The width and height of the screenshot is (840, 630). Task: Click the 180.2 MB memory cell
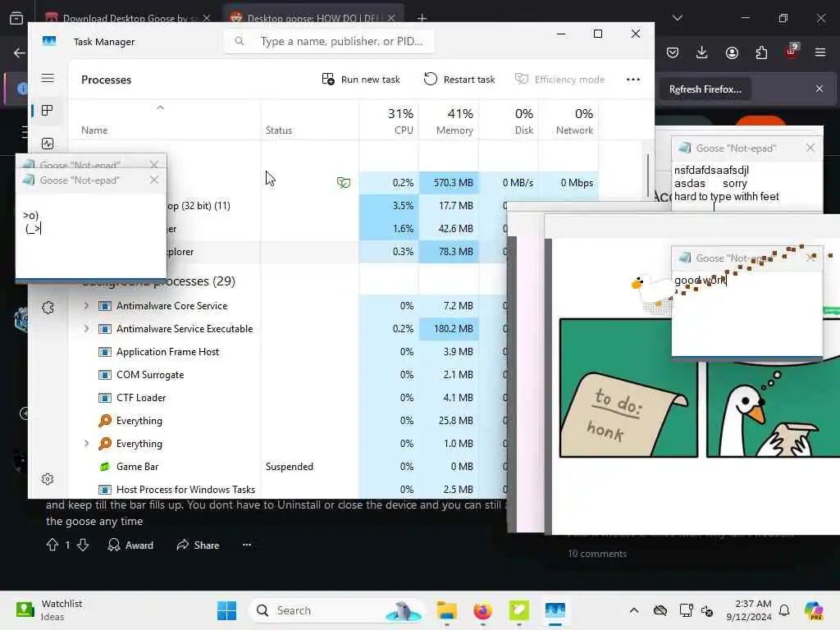pyautogui.click(x=449, y=329)
